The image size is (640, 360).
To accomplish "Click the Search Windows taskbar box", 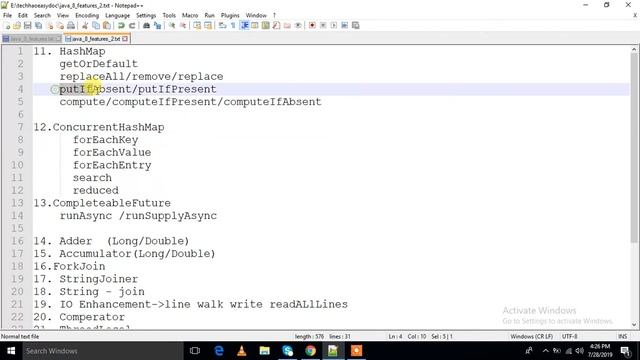I will click(x=102, y=351).
